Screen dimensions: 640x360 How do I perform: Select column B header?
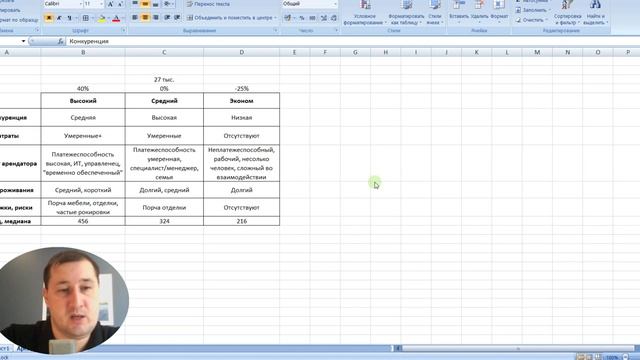[x=83, y=52]
